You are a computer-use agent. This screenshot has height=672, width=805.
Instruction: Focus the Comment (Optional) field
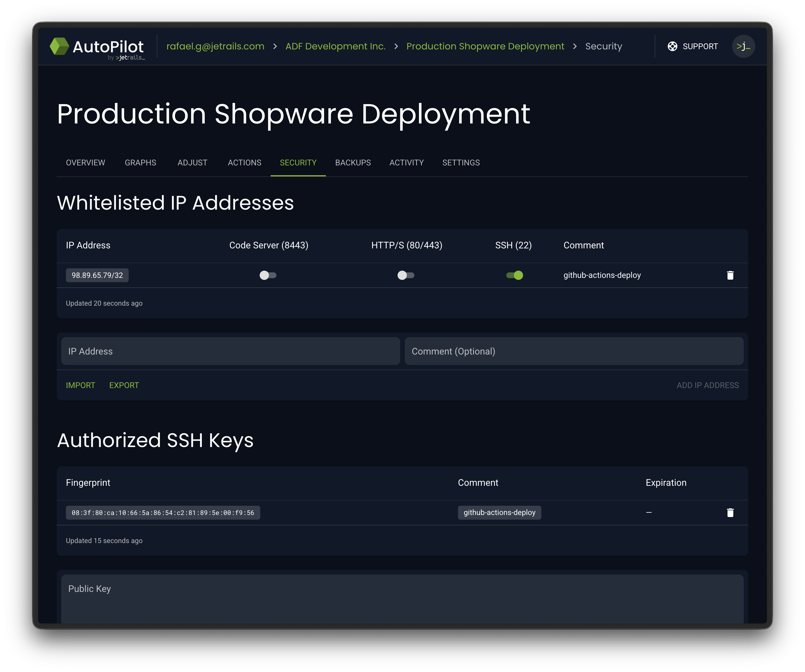coord(574,351)
